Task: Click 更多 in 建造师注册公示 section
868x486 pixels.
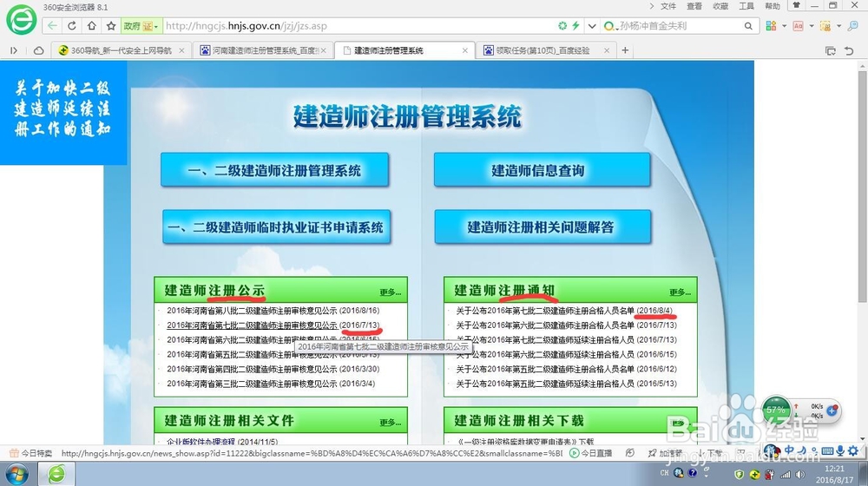Action: (391, 292)
